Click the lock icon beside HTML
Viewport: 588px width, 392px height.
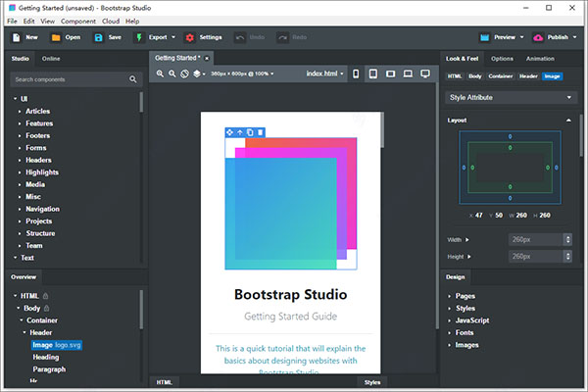(46, 296)
